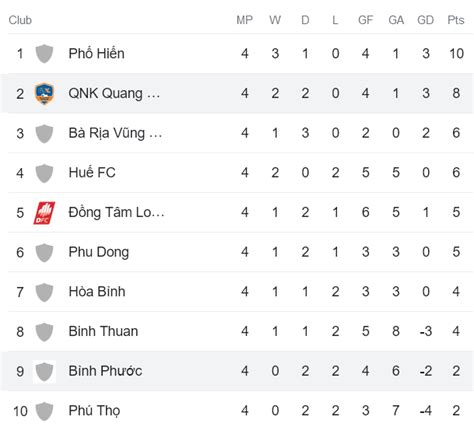Select the Phu Dong club name
474x434 pixels.
[x=99, y=252]
